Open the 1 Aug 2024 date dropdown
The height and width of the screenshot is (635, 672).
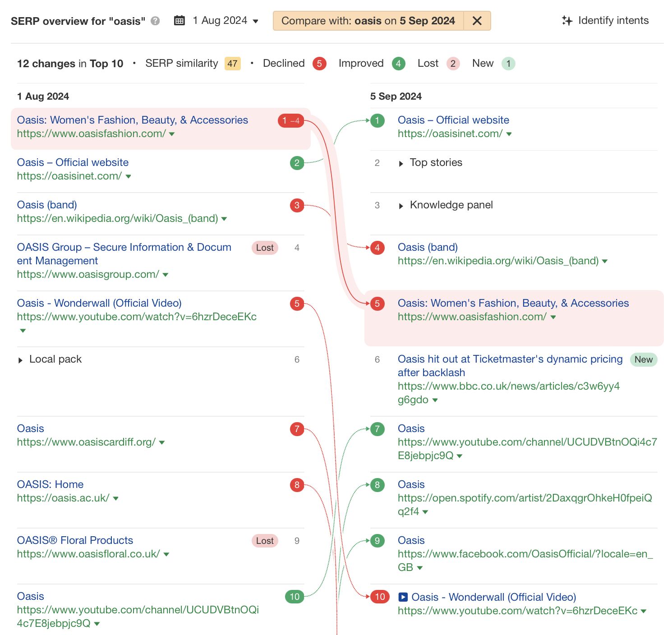(x=256, y=21)
